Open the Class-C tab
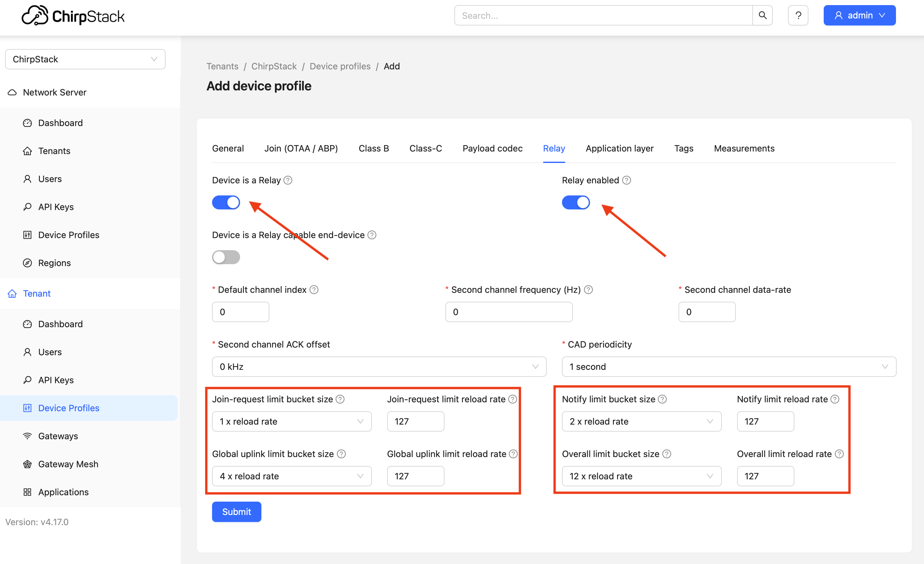Screen dimensions: 924x564 click(425, 148)
